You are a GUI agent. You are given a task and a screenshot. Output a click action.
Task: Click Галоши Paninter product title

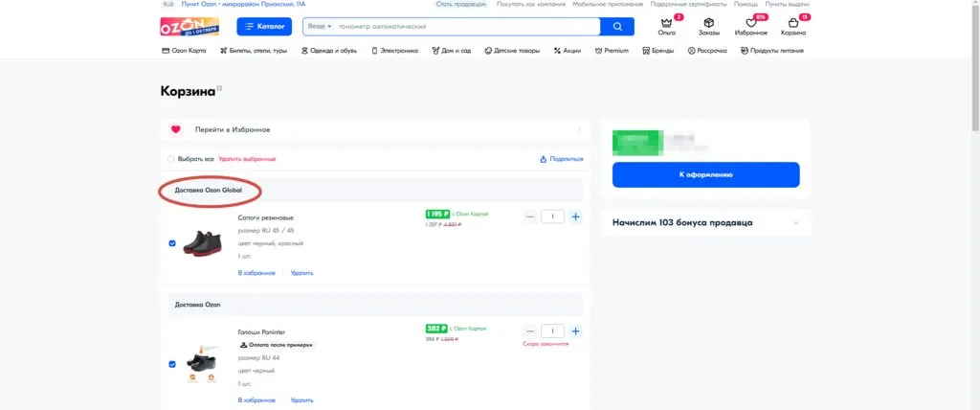pos(261,332)
